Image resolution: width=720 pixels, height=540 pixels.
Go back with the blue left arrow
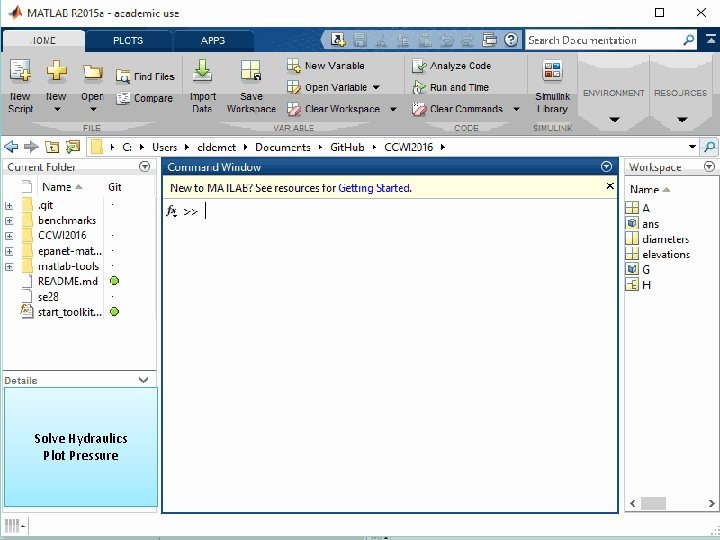click(x=11, y=147)
